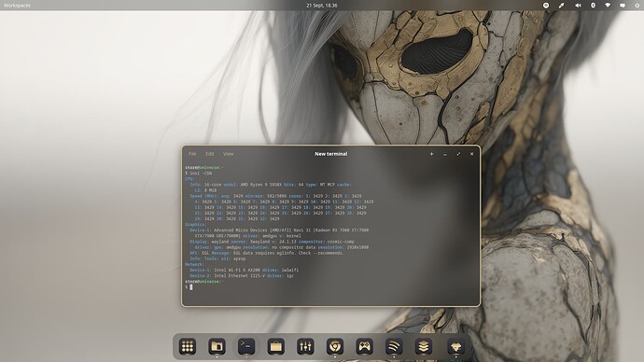Click the 'Network:' section heading
The image size is (644, 362).
coord(194,264)
